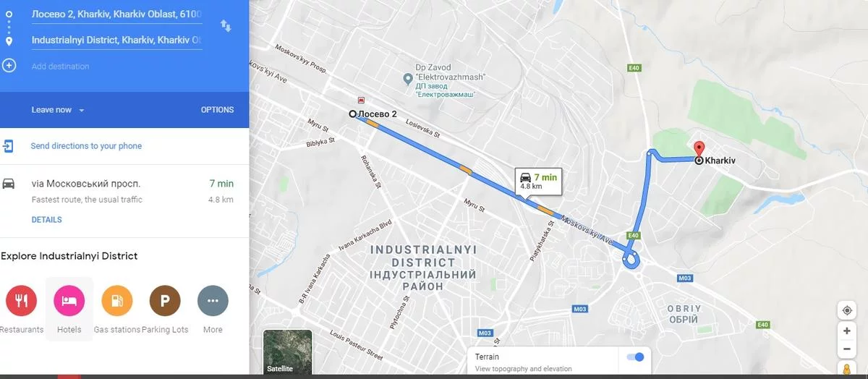Edit starting point field Лосево 2

pos(116,14)
